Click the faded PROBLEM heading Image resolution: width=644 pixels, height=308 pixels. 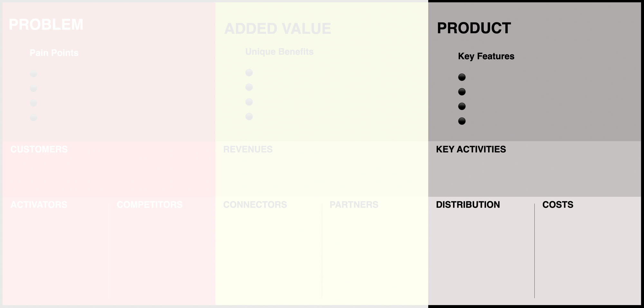tap(46, 25)
